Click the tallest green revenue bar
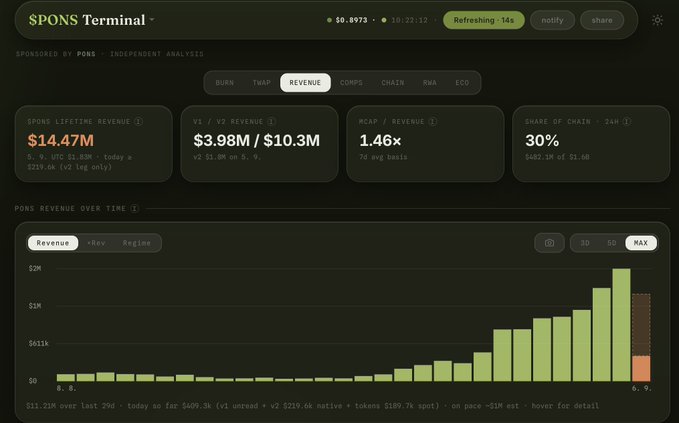Viewport: 679px width, 423px height. (x=621, y=325)
